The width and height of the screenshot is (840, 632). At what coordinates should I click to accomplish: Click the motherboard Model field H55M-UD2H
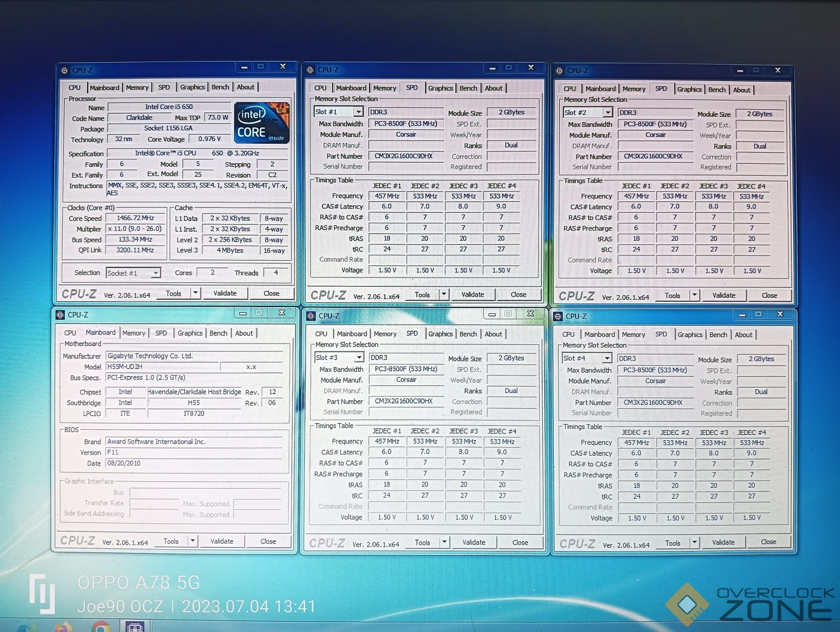click(x=161, y=367)
